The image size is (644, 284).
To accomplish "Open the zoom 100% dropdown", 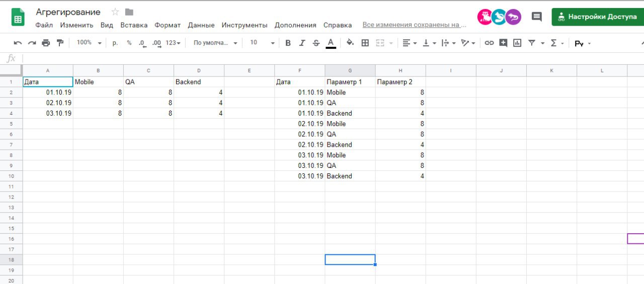I will [x=89, y=43].
